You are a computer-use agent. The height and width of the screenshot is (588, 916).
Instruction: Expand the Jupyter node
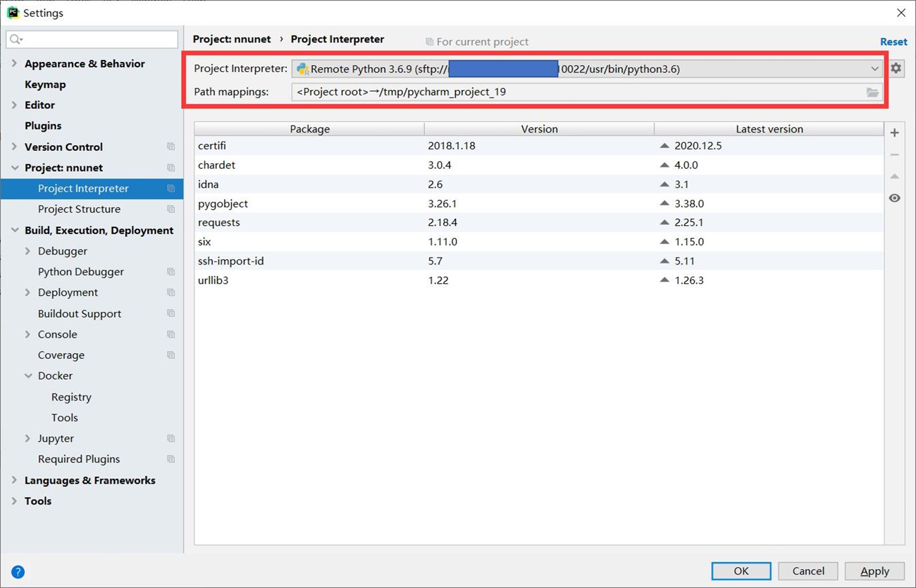(28, 438)
